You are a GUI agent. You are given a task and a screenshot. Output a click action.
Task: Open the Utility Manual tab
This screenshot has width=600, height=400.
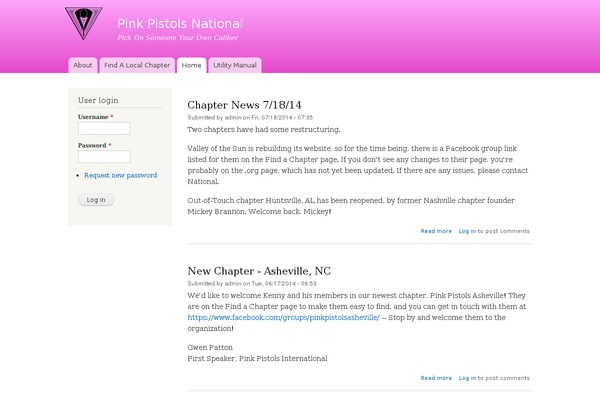(235, 65)
